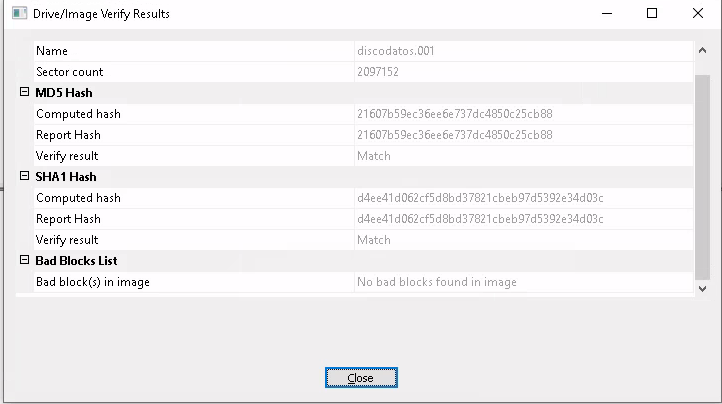Click the scrollbar down arrow
The image size is (722, 404).
pyautogui.click(x=702, y=289)
